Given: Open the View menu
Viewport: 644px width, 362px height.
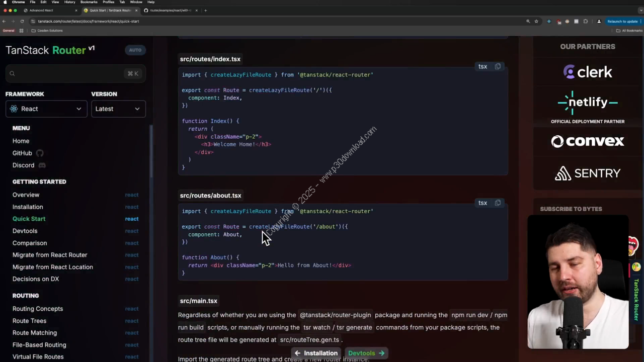Looking at the screenshot, I should (x=55, y=2).
